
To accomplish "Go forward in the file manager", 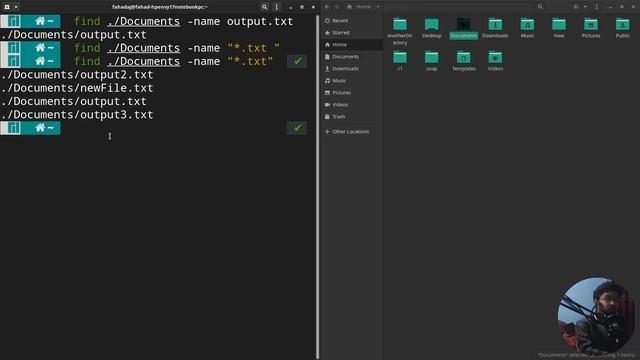I will (x=337, y=7).
